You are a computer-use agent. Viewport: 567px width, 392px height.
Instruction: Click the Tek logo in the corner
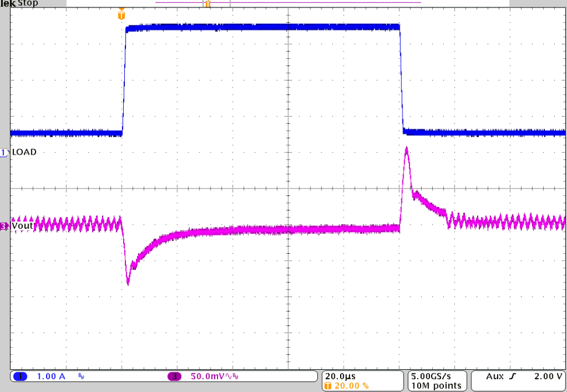coord(7,3)
